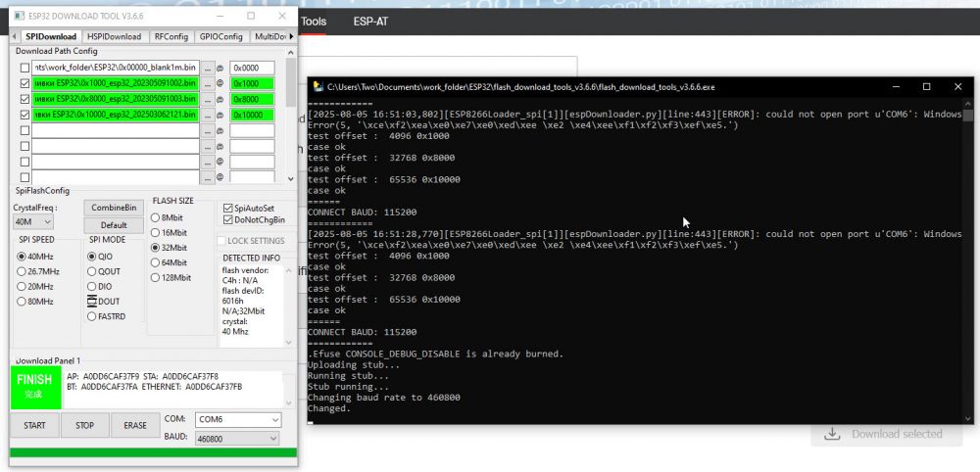Toggle the LOCK SETTINGS checkbox
980x472 pixels.
221,240
